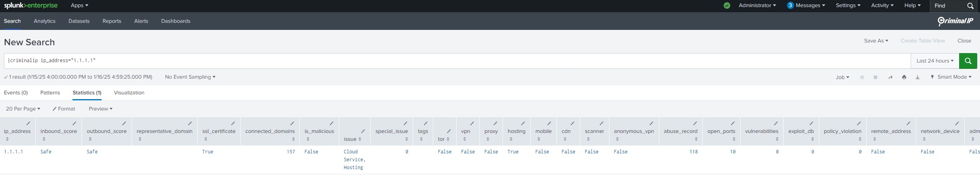Edit the abuse_record column pencil icon

(x=695, y=124)
